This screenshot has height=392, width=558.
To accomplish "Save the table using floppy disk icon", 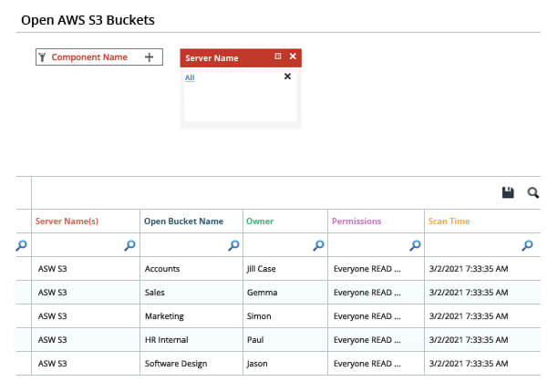I will [508, 192].
